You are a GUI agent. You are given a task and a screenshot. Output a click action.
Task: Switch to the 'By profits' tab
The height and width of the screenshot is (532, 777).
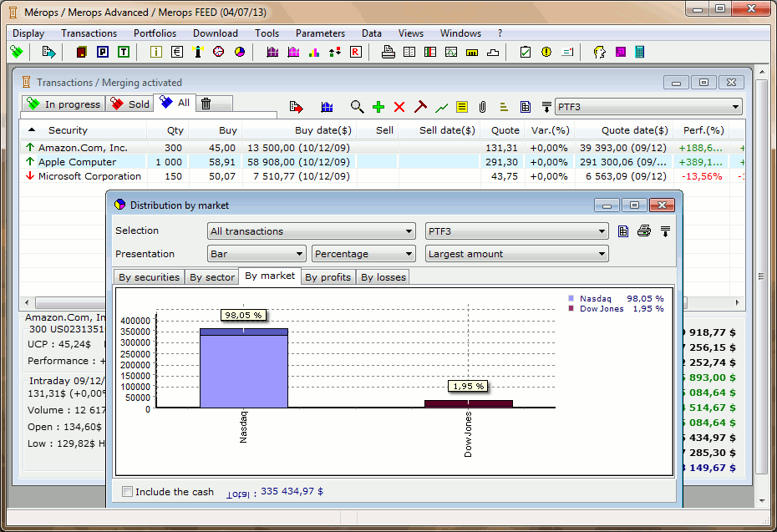click(328, 277)
